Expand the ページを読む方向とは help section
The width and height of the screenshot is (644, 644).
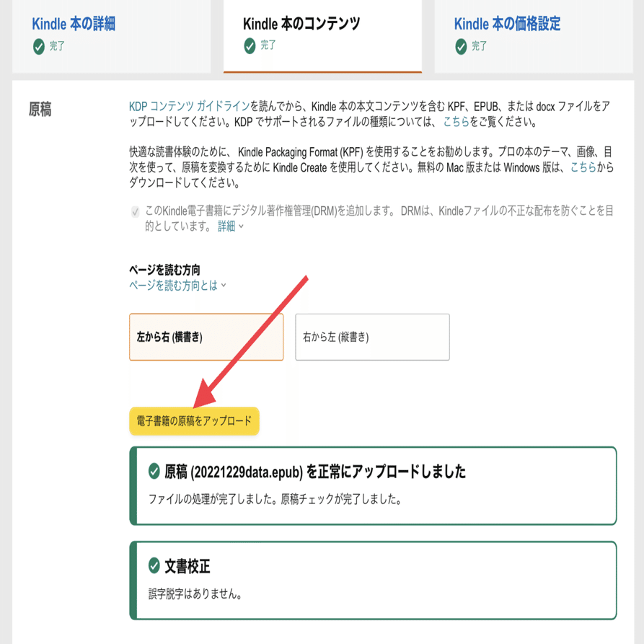[x=172, y=286]
